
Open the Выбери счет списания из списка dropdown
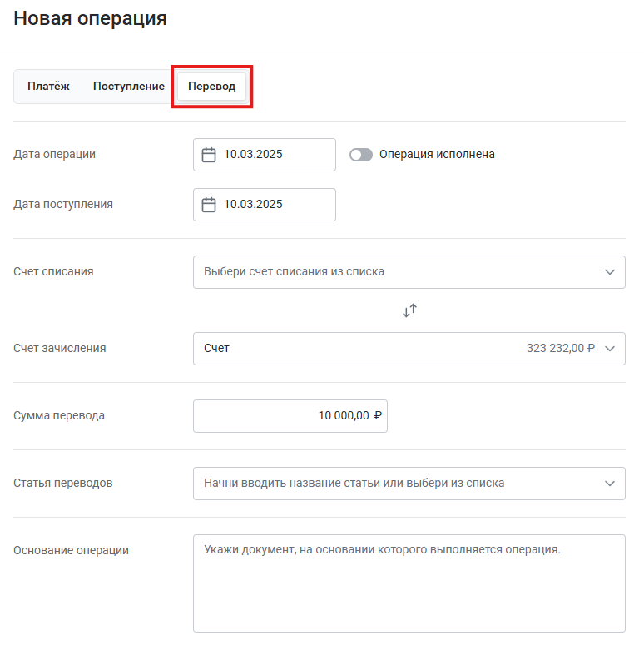409,272
